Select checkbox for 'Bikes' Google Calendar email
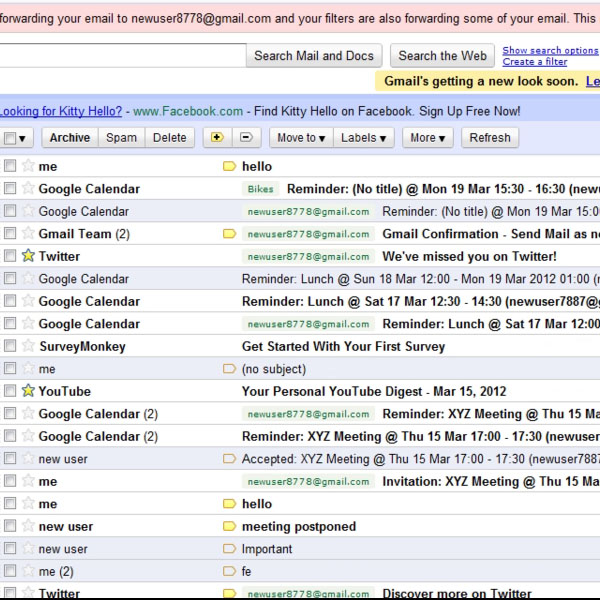 pyautogui.click(x=10, y=188)
